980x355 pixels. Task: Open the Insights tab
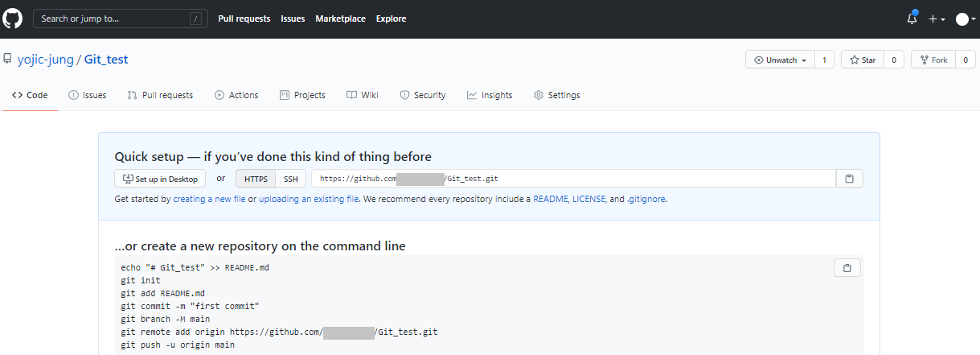click(x=490, y=95)
